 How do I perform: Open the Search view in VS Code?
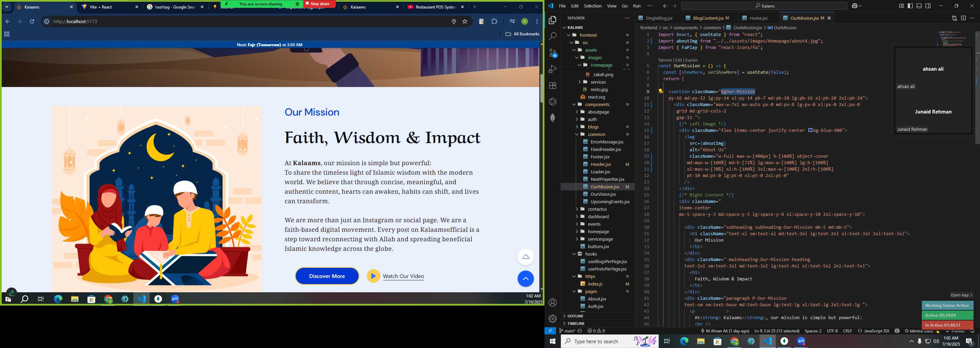click(552, 36)
